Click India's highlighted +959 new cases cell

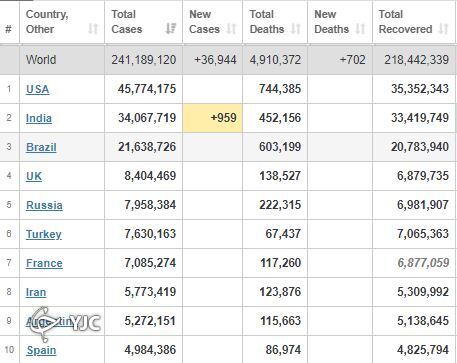213,118
